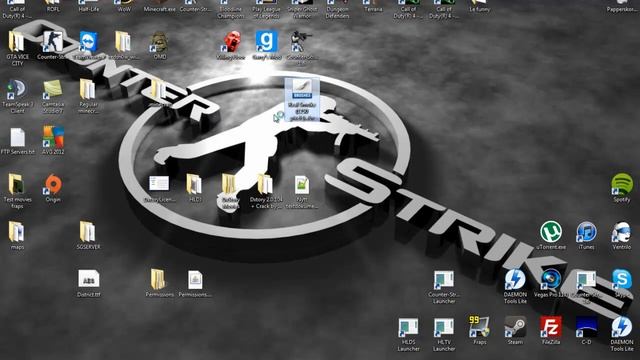Select the ROFL folder label
The image size is (640, 360).
53,9
